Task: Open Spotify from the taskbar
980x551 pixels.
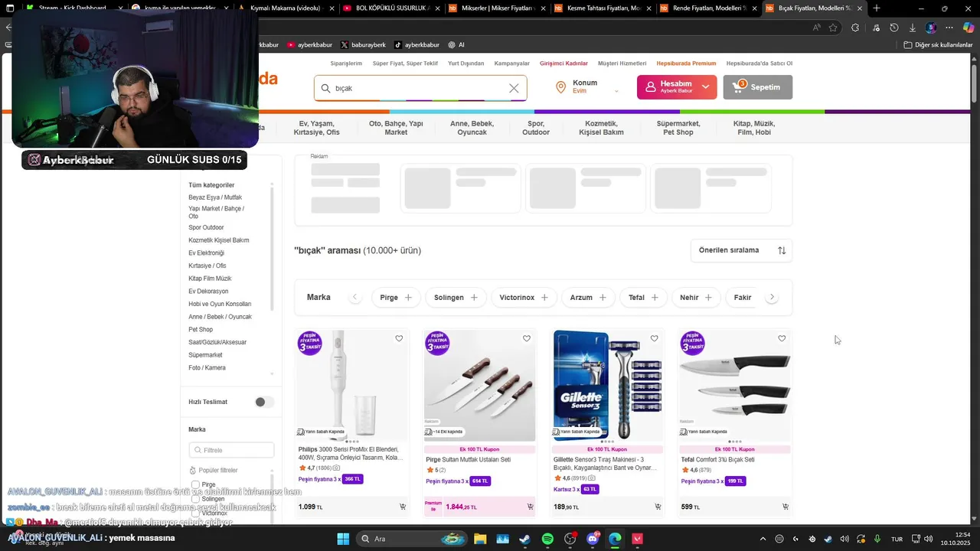Action: [x=547, y=539]
